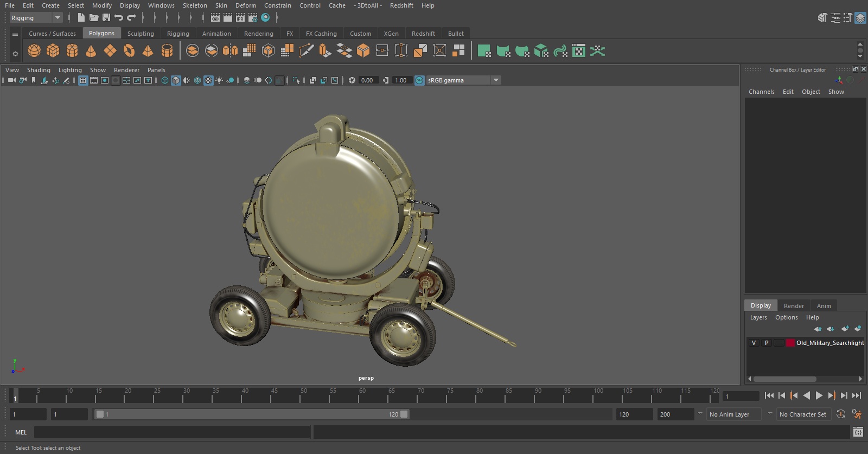Image resolution: width=868 pixels, height=454 pixels.
Task: Create a polygon torus from the shelf
Action: [129, 51]
